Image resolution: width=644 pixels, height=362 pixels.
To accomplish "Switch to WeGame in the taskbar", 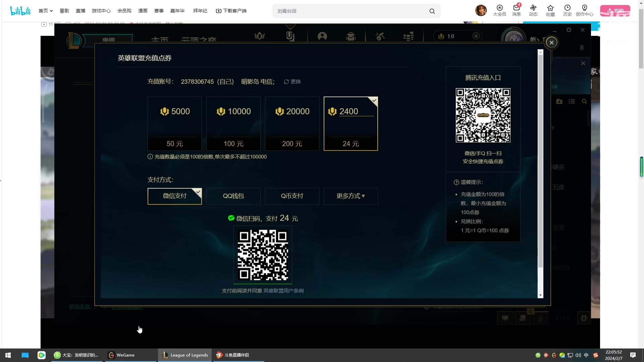I will pyautogui.click(x=131, y=355).
